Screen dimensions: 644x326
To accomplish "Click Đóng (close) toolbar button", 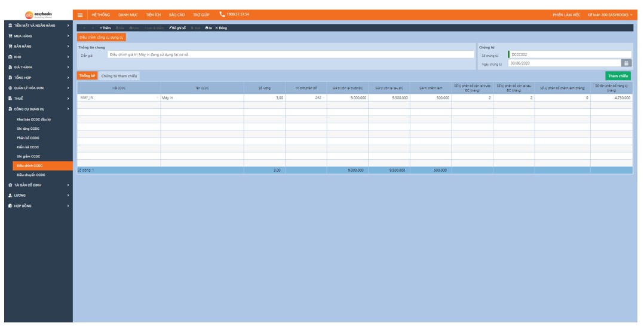I will pyautogui.click(x=221, y=28).
